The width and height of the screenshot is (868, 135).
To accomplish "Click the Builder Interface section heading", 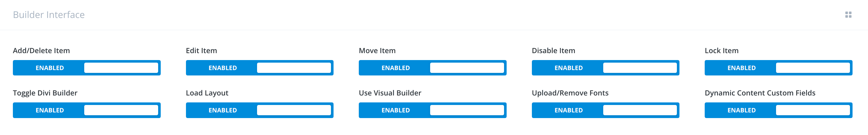I will click(49, 15).
